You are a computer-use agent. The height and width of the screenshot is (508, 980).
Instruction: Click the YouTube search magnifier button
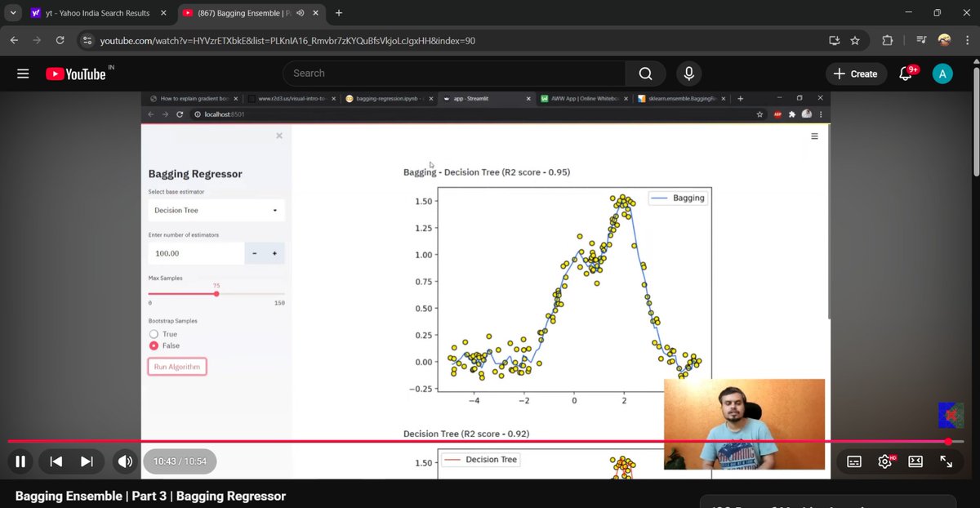(645, 74)
